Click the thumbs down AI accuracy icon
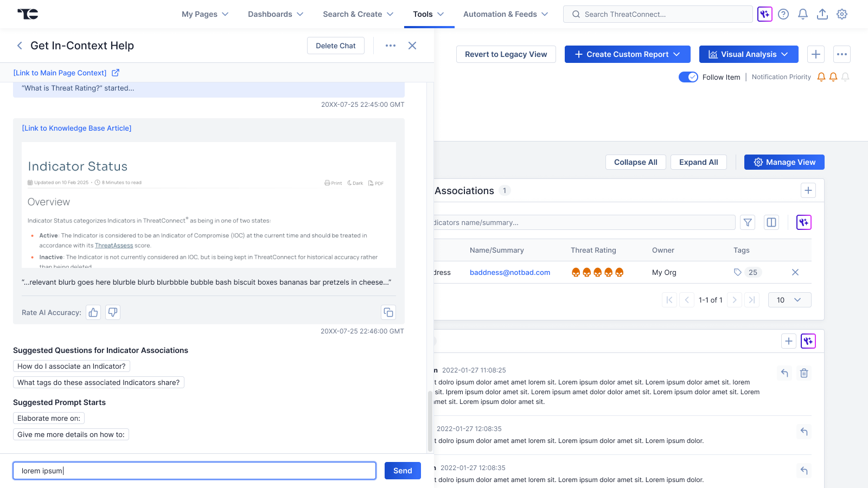 coord(113,312)
